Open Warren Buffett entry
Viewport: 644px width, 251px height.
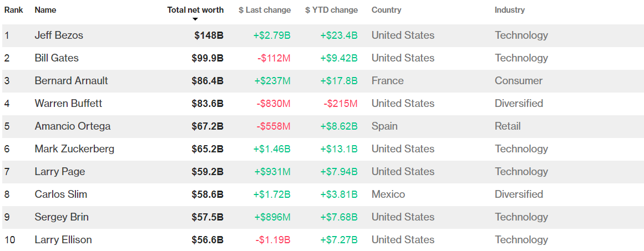coord(68,104)
